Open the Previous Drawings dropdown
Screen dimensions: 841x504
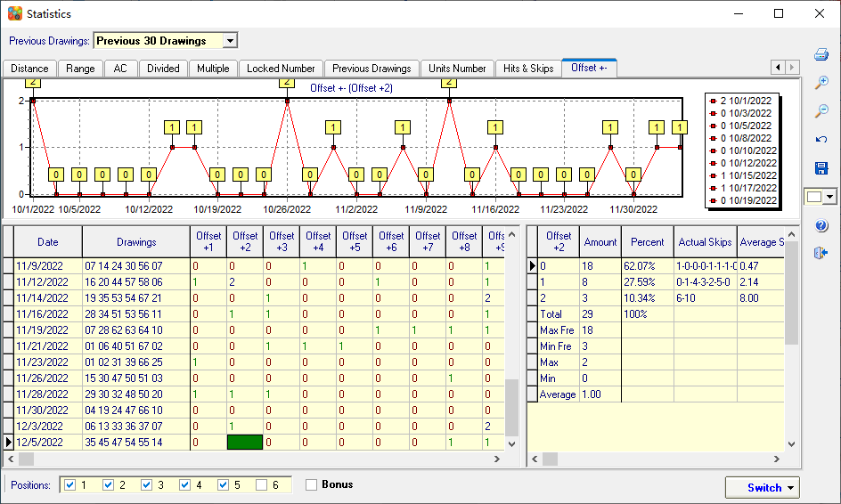point(230,41)
